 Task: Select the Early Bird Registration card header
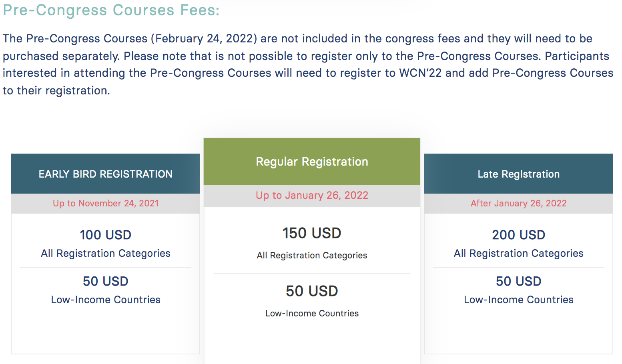tap(106, 174)
